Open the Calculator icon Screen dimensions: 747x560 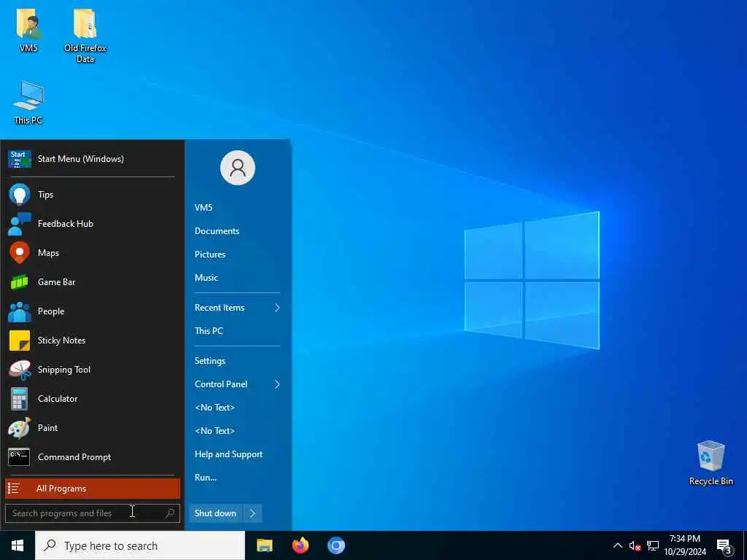click(20, 399)
